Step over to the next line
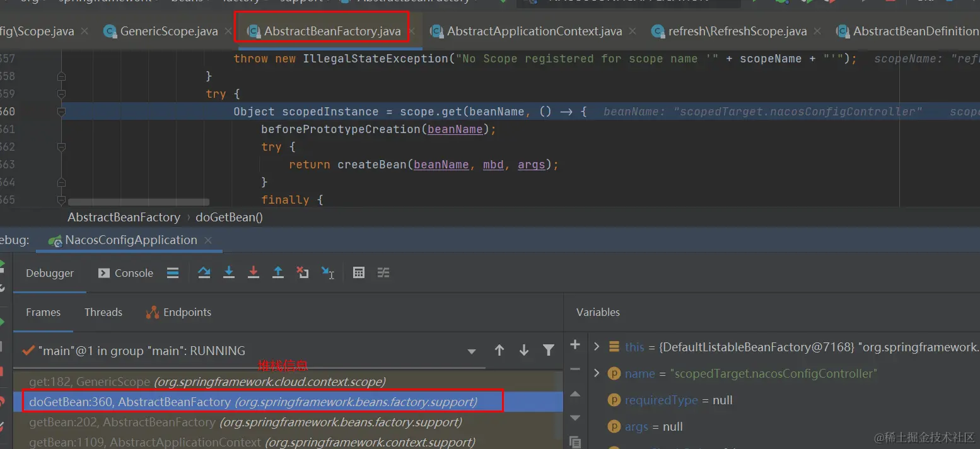This screenshot has width=980, height=449. tap(204, 272)
